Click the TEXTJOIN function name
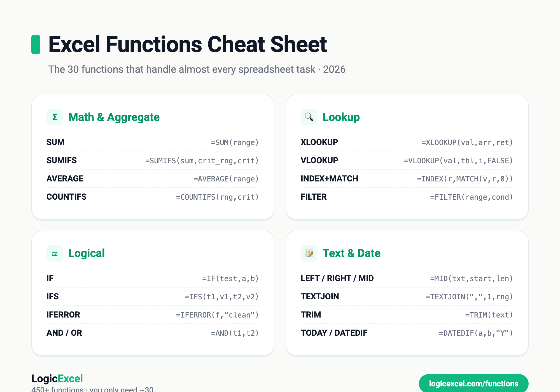Screen dimensions: 560x392 [x=320, y=297]
